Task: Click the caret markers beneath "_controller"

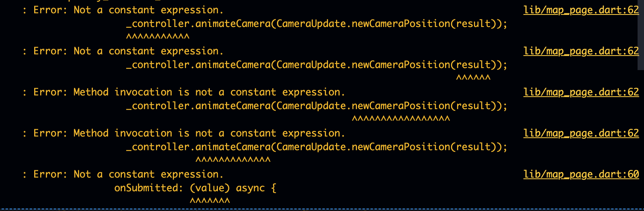Action: click(x=158, y=37)
